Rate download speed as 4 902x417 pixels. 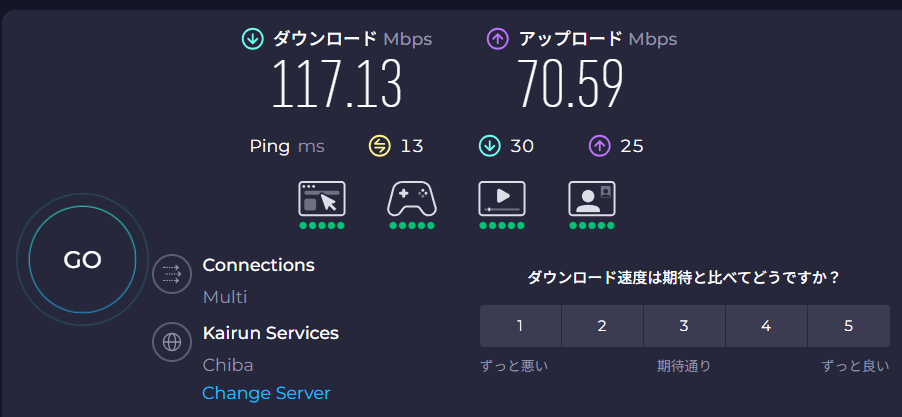pos(766,326)
